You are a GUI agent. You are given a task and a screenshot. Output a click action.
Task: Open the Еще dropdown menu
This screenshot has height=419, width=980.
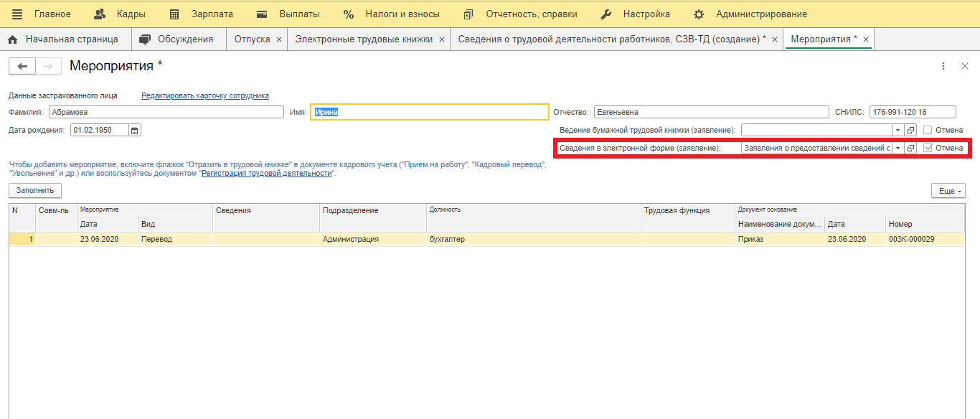(x=948, y=191)
